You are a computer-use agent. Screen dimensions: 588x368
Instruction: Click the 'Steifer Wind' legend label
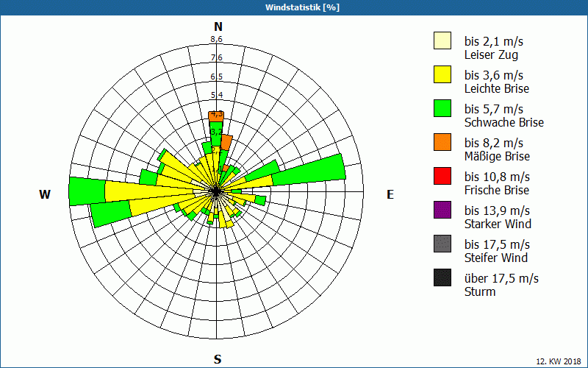point(495,258)
